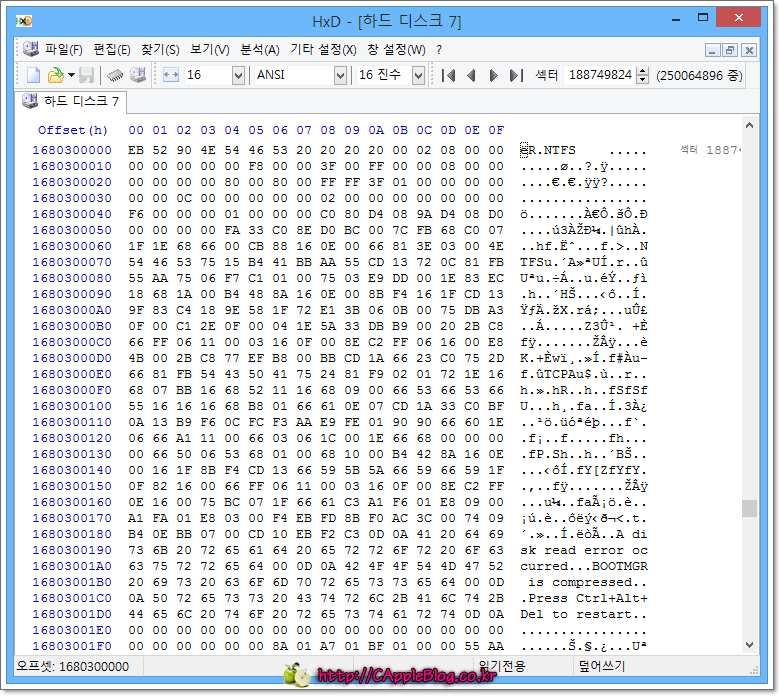Click the 덮어쓰기 status bar entry
Image resolution: width=780 pixels, height=696 pixels.
pyautogui.click(x=601, y=666)
